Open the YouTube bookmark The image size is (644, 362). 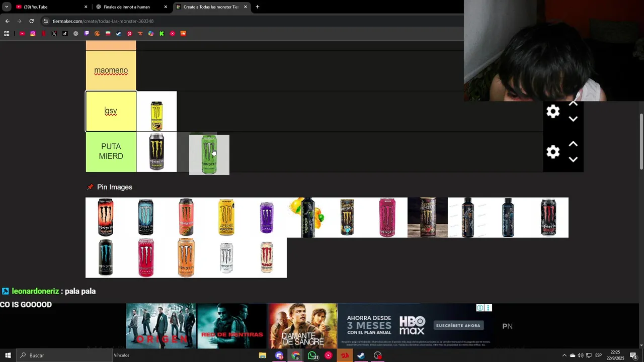coord(22,34)
